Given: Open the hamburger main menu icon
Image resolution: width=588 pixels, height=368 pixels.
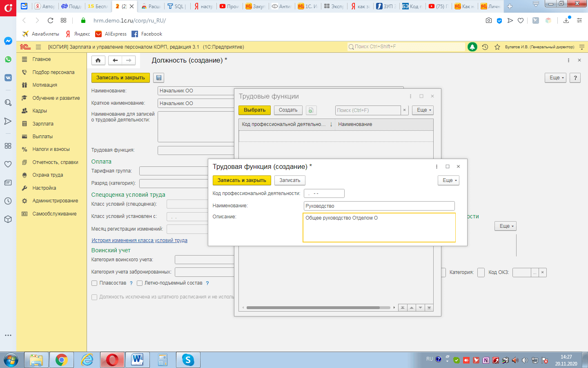Looking at the screenshot, I should (x=38, y=47).
